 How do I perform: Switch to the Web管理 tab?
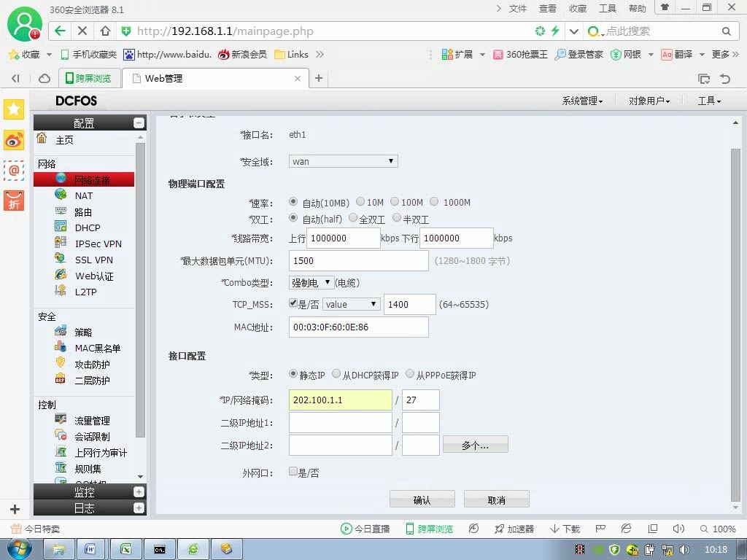[215, 78]
